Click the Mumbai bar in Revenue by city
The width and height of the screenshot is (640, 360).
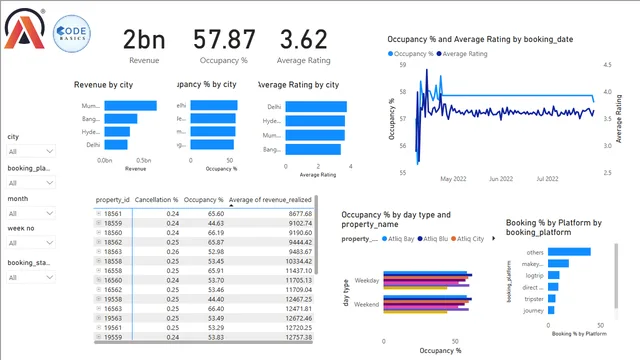pyautogui.click(x=131, y=106)
